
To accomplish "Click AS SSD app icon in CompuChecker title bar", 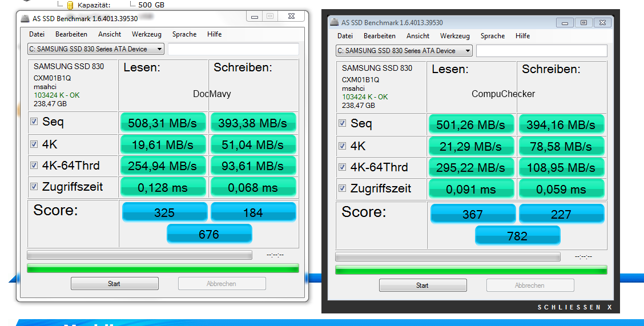I will pyautogui.click(x=335, y=22).
